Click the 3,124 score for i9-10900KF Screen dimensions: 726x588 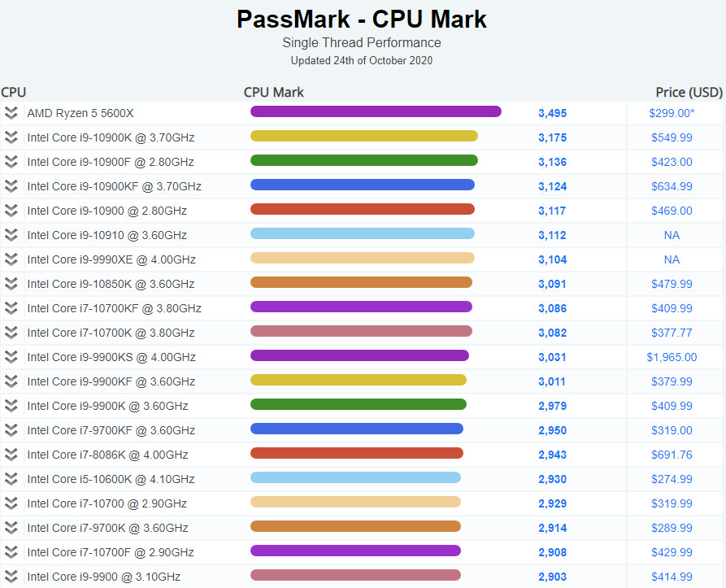coord(552,186)
